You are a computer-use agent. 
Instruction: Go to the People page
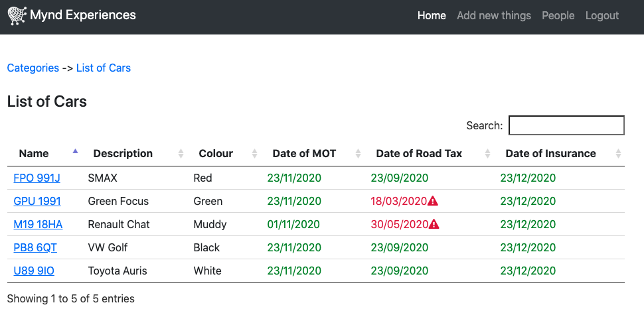coord(558,16)
